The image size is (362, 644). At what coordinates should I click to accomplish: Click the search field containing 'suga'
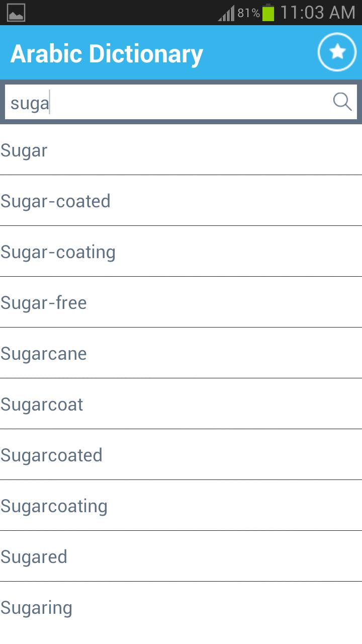click(x=181, y=102)
